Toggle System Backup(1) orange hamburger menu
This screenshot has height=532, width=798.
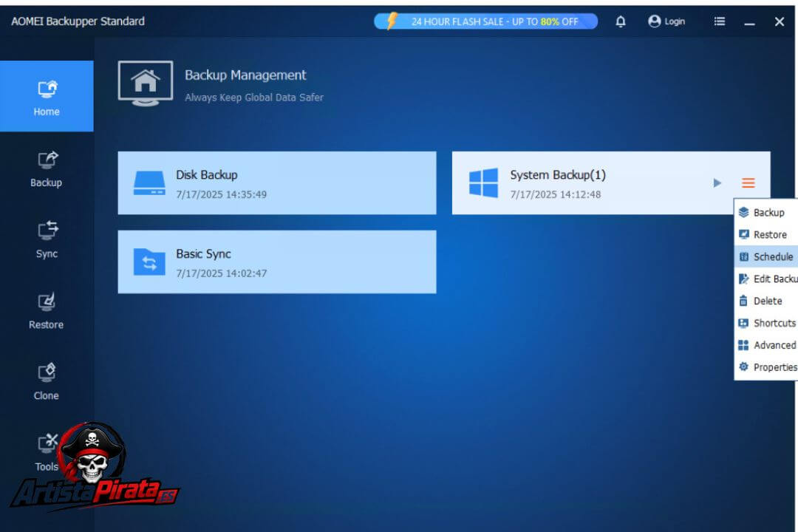(748, 183)
